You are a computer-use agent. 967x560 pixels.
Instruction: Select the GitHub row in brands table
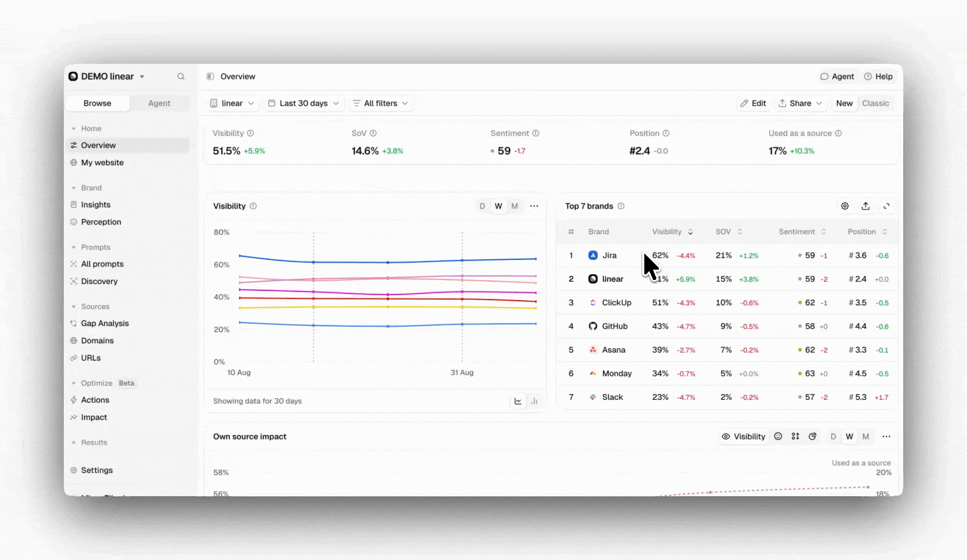727,326
